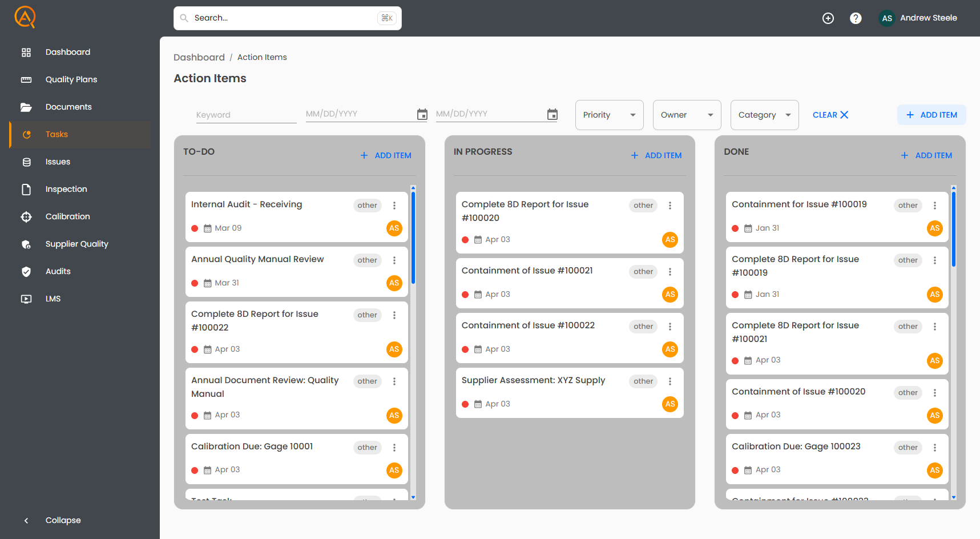Add item to the TO-DO column
This screenshot has width=980, height=539.
coord(386,155)
